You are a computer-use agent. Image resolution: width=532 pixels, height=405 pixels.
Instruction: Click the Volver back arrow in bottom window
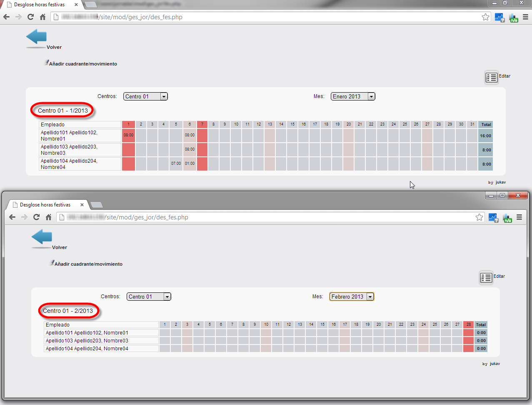point(42,237)
